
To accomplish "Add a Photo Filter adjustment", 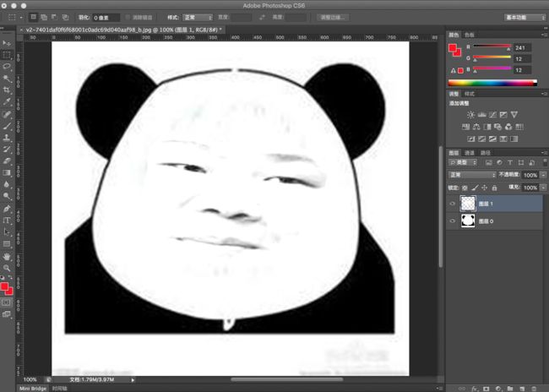I will pos(497,127).
